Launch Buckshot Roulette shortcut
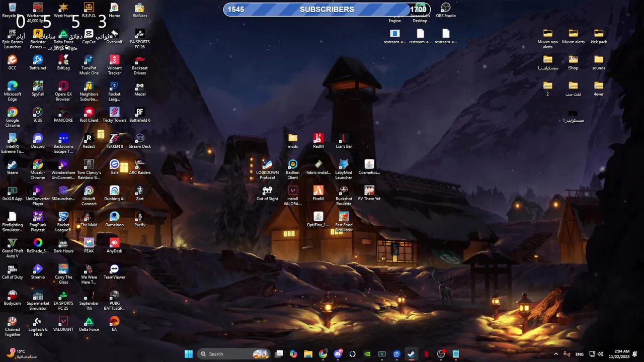The width and height of the screenshot is (644, 362). click(x=344, y=196)
